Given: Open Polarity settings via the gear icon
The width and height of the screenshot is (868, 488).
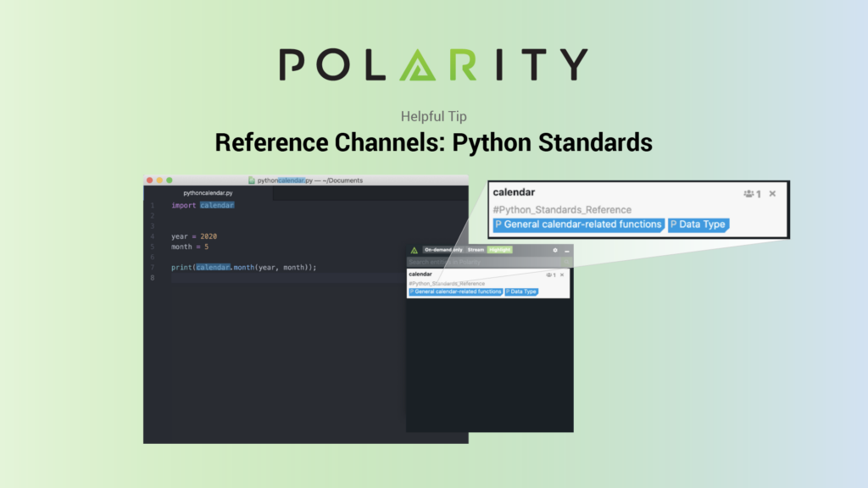Looking at the screenshot, I should (x=554, y=249).
